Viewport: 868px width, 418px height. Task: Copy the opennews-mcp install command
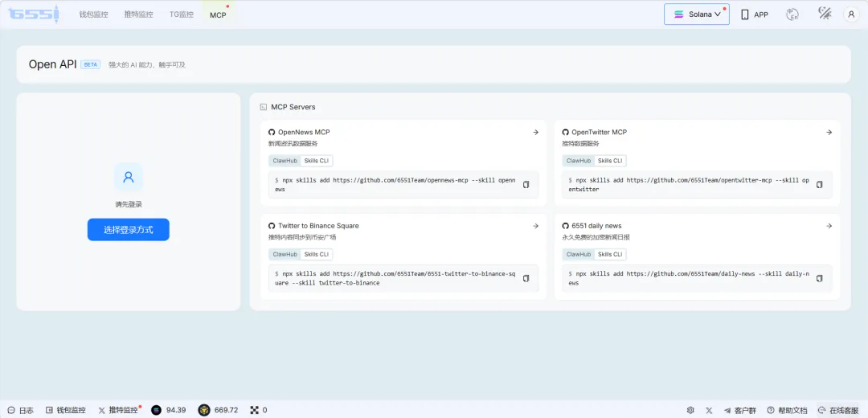click(526, 184)
